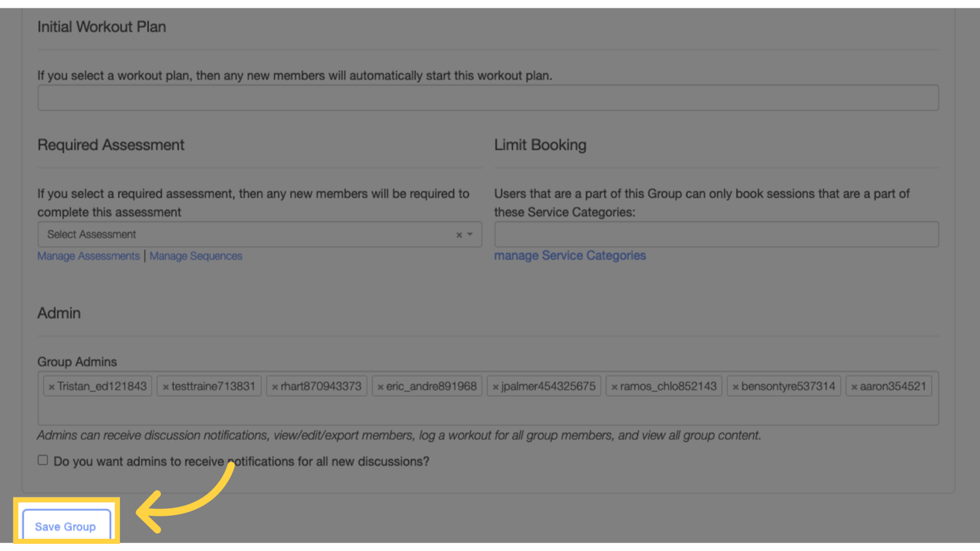Open the Initial Workout Plan selector
This screenshot has width=980, height=551.
(489, 97)
